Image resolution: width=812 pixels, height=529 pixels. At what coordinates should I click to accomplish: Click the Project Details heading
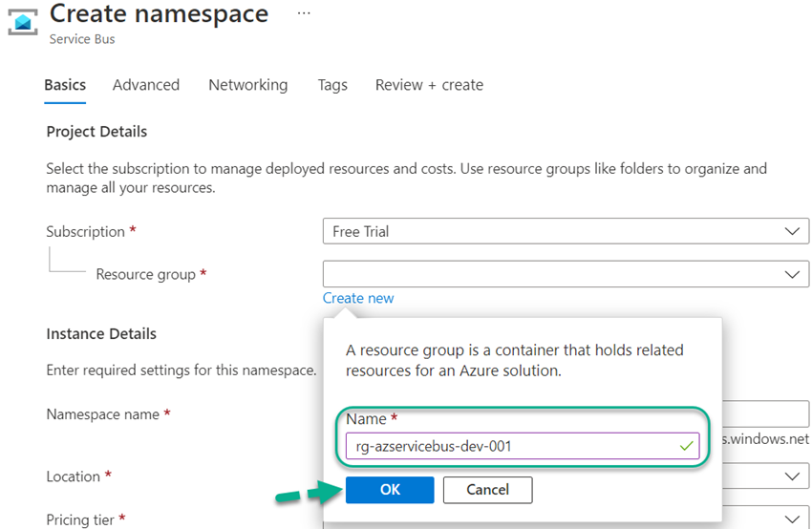(x=96, y=132)
